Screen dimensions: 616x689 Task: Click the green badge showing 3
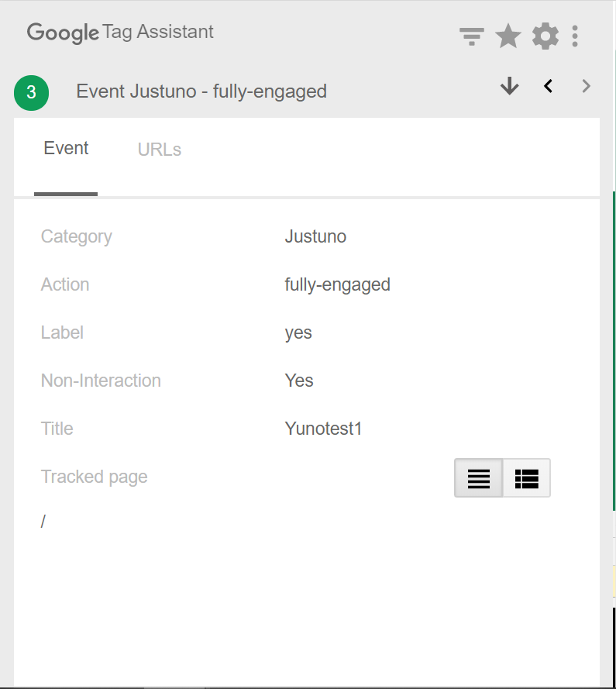tap(31, 93)
